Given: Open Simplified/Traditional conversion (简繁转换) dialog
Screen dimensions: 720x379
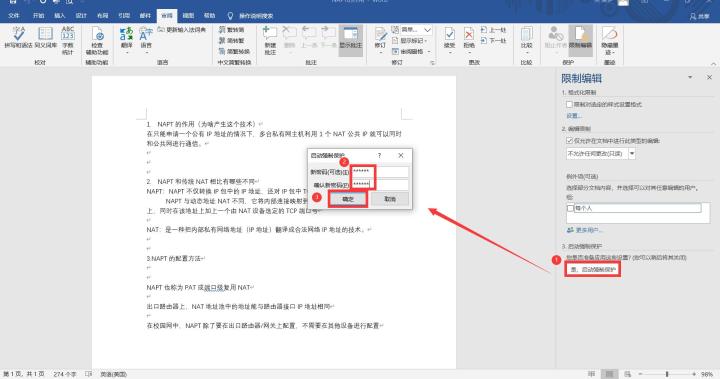Looking at the screenshot, I should click(x=234, y=51).
